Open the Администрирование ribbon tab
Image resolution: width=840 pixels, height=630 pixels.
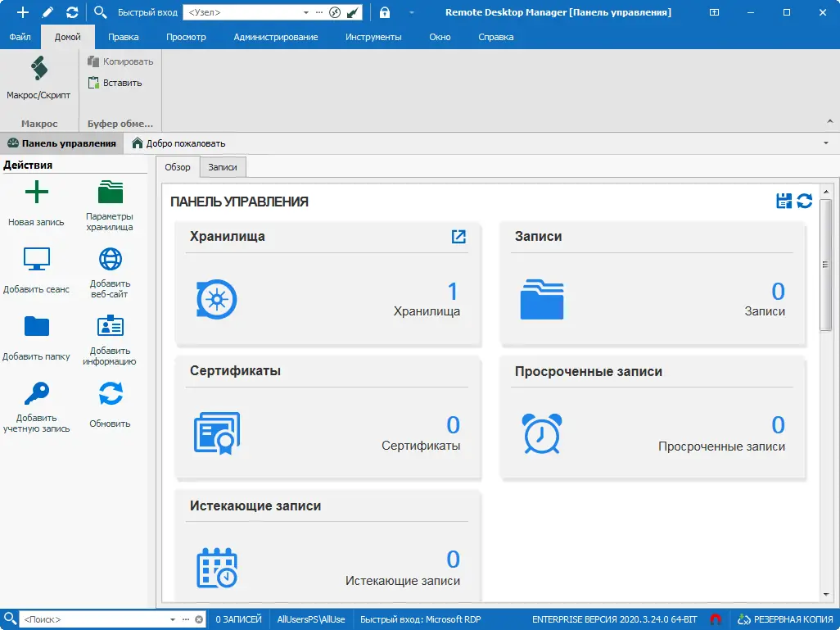[275, 37]
